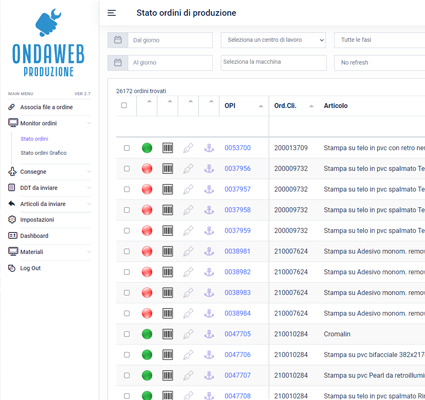Image resolution: width=425 pixels, height=400 pixels.
Task: Click pencil edit icon for order 0037958
Action: (x=188, y=210)
